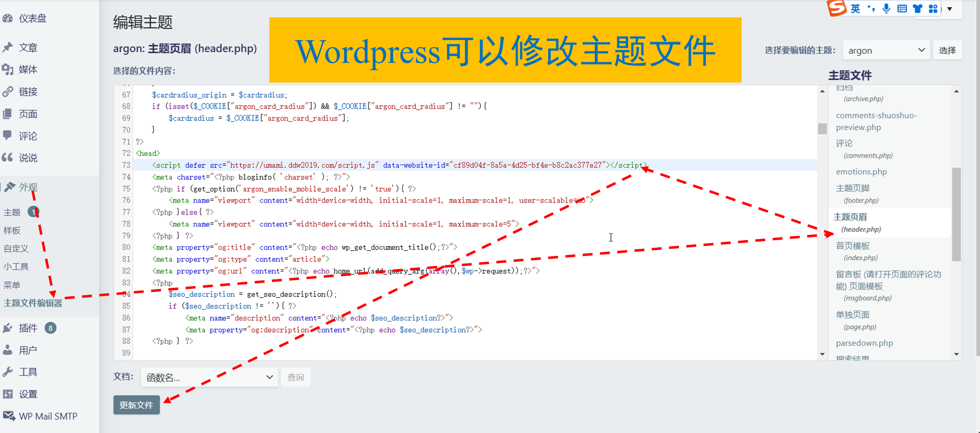Click the theme files list scrollbar thumb
The image size is (980, 433).
tap(956, 214)
